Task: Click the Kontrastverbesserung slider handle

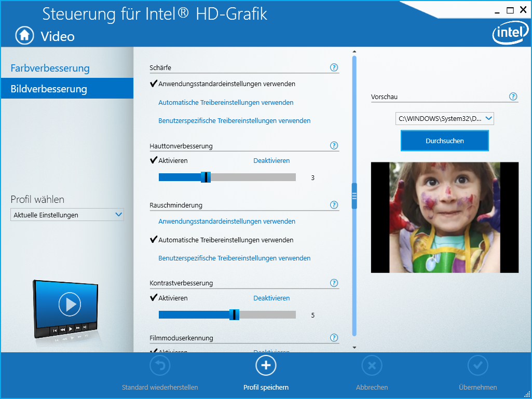Action: point(234,314)
